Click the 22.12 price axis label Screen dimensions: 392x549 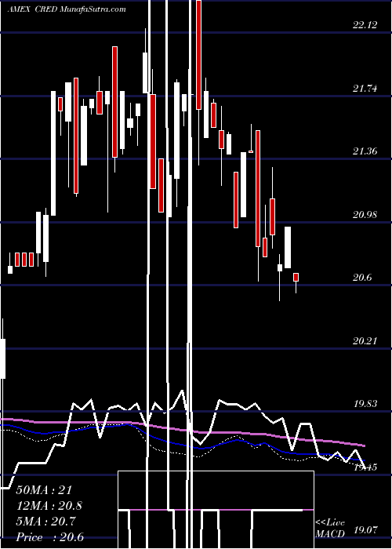(365, 25)
